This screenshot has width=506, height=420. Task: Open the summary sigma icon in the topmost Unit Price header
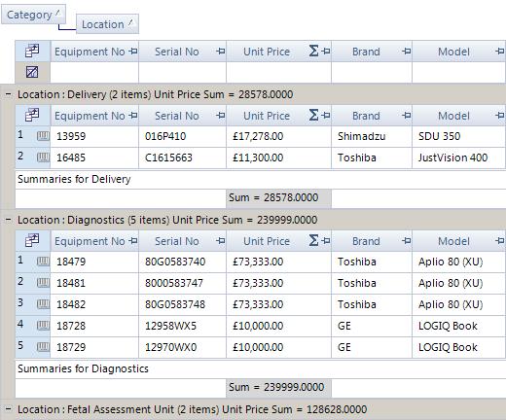[x=313, y=51]
